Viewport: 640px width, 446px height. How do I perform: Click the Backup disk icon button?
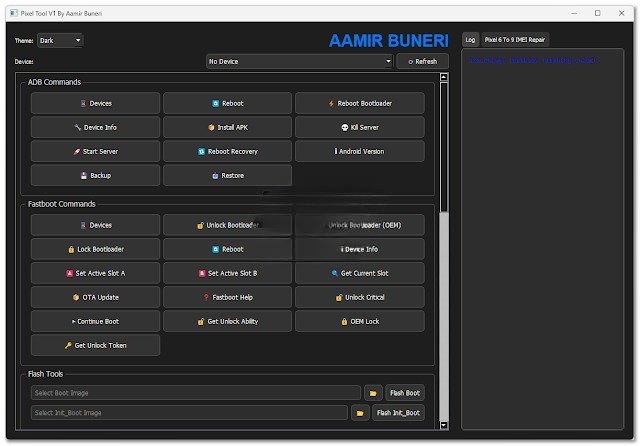95,175
